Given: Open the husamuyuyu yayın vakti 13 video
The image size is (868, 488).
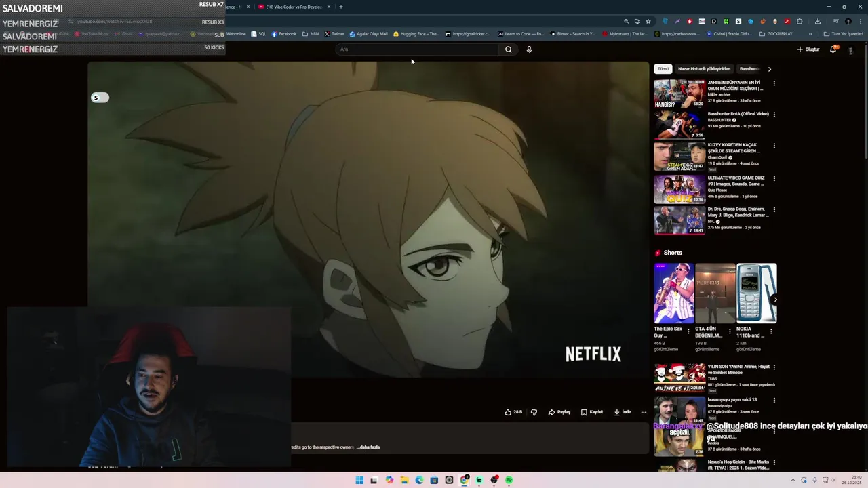Looking at the screenshot, I should [679, 410].
